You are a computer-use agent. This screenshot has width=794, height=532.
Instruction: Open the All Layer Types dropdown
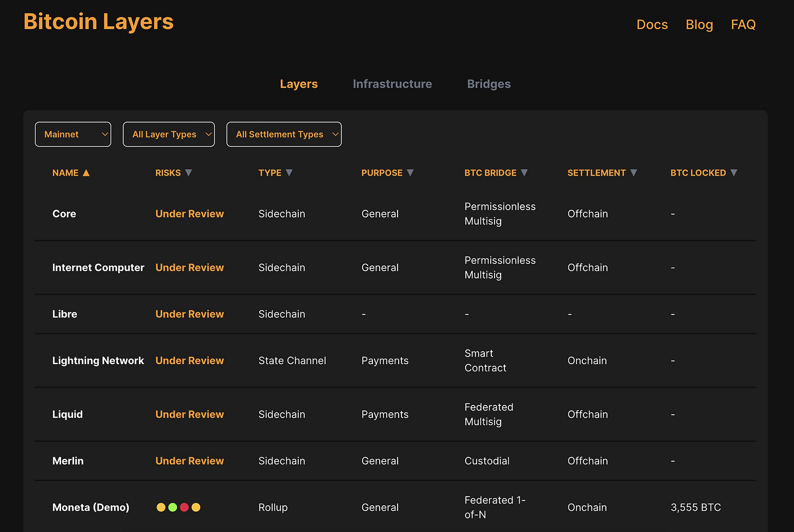click(169, 134)
